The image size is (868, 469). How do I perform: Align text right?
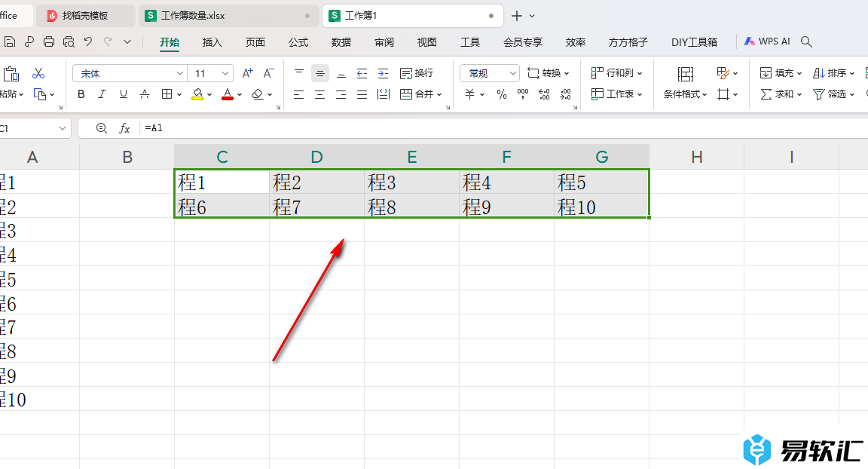[x=341, y=95]
